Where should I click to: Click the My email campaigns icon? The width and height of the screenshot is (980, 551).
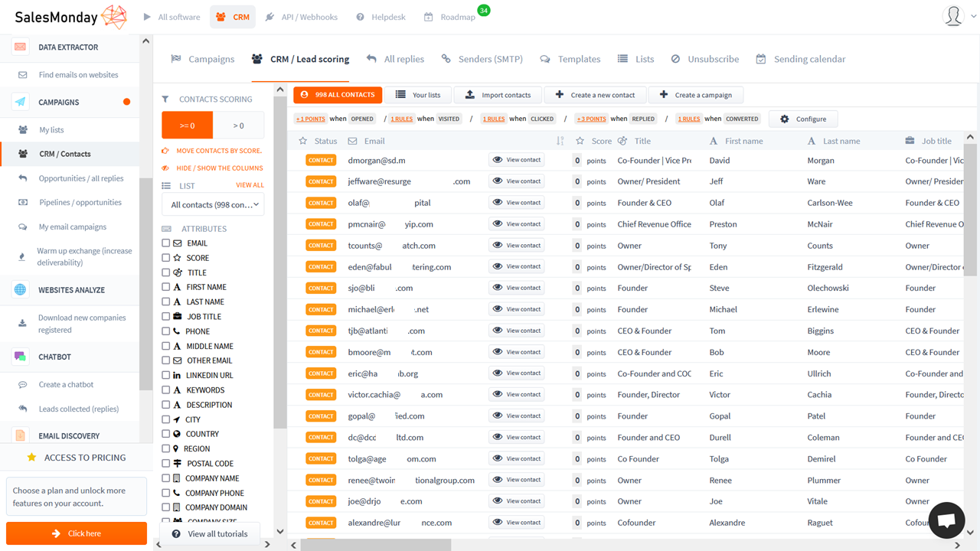[x=23, y=227]
